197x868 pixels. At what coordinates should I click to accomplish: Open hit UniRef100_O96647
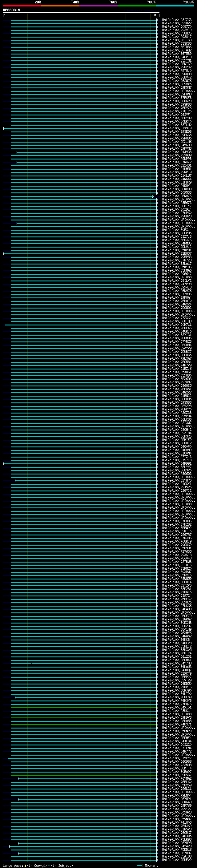click(x=177, y=274)
